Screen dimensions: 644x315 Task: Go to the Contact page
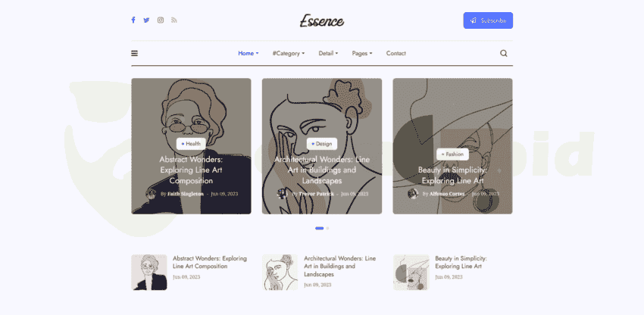point(396,54)
